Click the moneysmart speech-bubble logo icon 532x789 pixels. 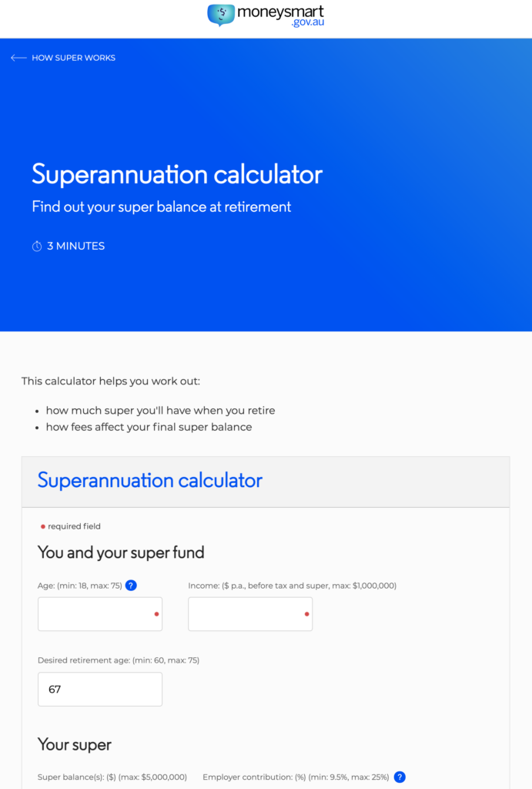(221, 15)
